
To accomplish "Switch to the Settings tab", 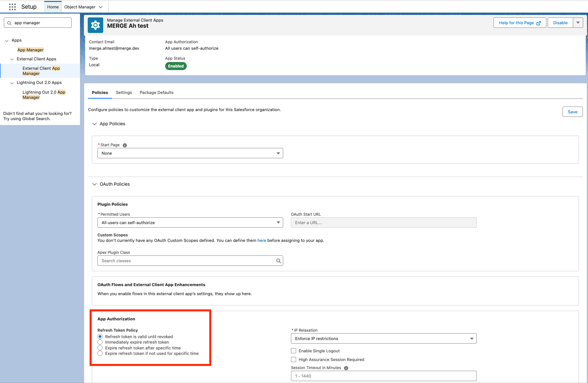I will [x=124, y=93].
